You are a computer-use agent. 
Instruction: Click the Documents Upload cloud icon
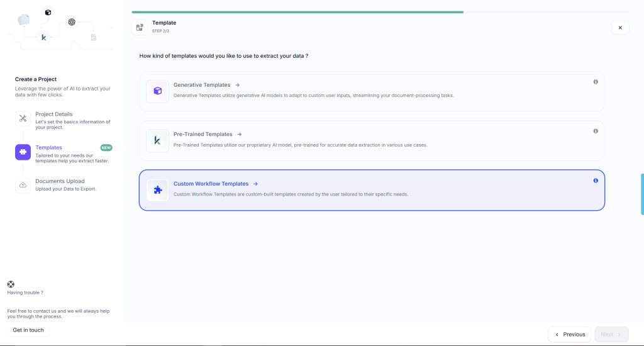(x=23, y=185)
